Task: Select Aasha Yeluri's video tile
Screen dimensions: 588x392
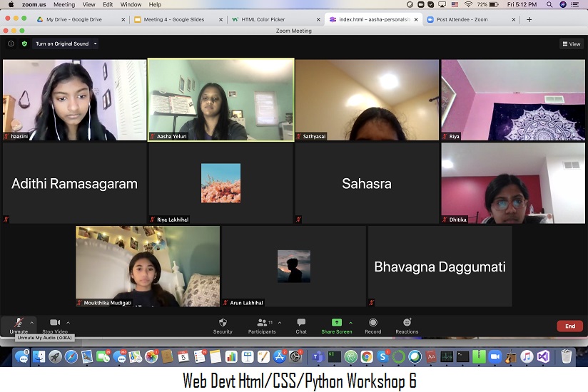Action: click(221, 100)
